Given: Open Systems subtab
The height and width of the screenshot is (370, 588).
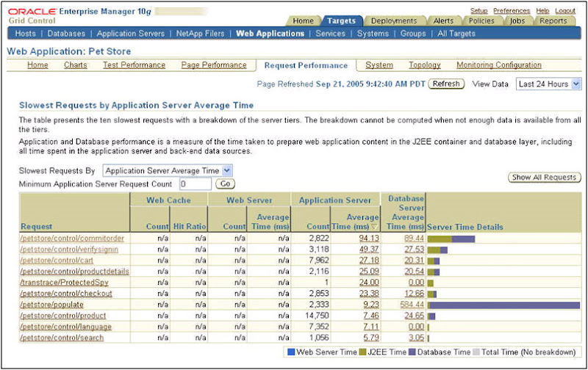Looking at the screenshot, I should (x=373, y=33).
